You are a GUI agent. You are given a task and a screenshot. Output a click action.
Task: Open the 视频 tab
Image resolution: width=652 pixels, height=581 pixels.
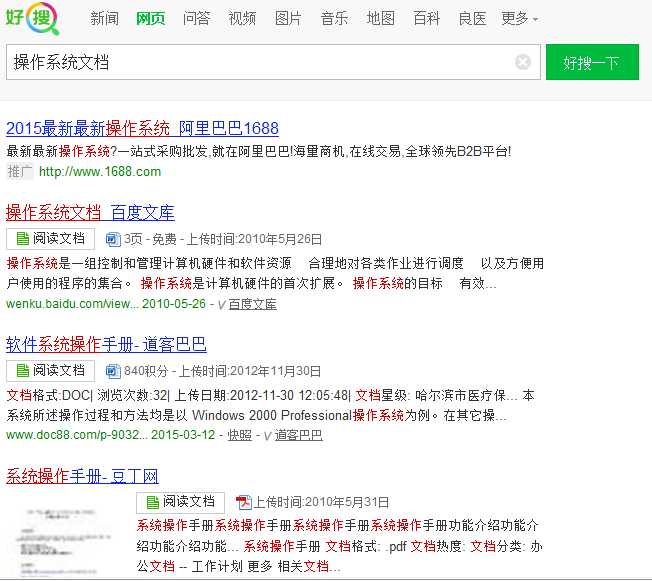(x=242, y=19)
